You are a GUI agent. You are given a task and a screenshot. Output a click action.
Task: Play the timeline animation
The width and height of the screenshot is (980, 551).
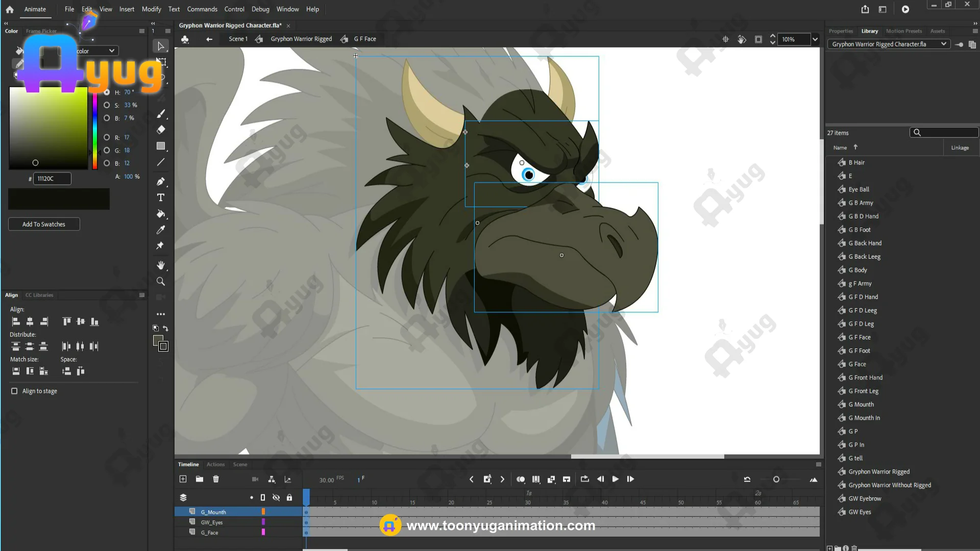615,479
